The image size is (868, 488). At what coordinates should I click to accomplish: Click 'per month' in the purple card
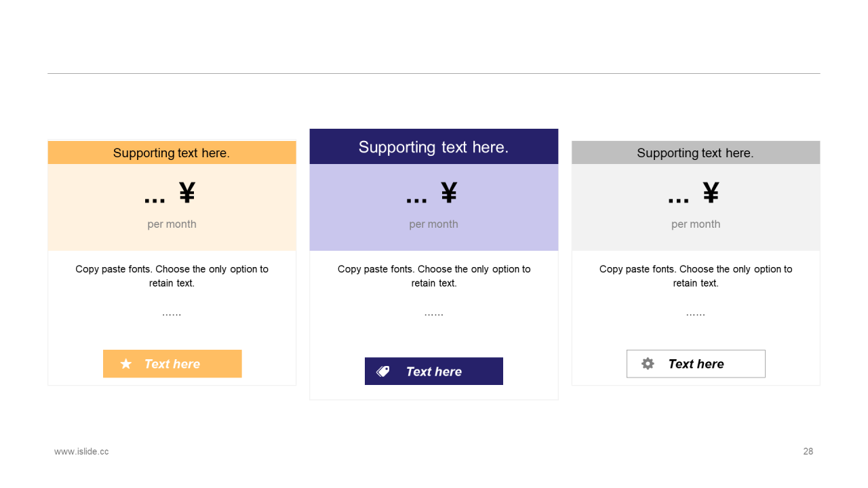(434, 224)
